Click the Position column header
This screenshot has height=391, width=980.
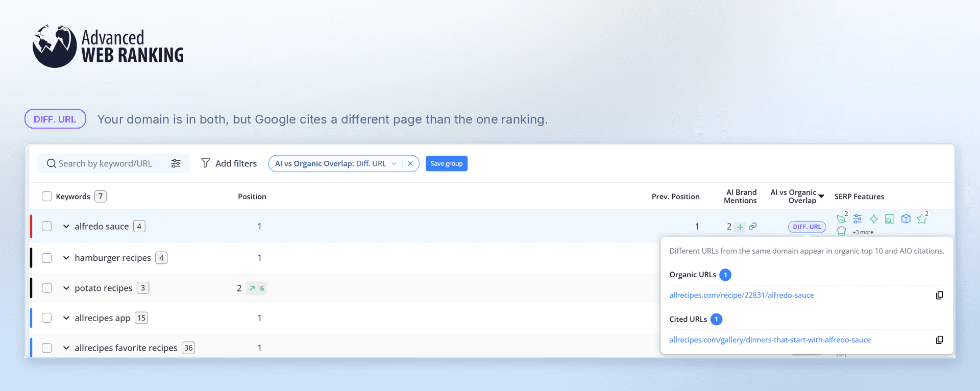[x=252, y=197]
